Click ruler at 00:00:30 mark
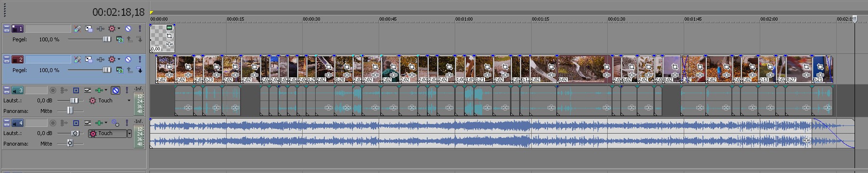 [x=311, y=19]
